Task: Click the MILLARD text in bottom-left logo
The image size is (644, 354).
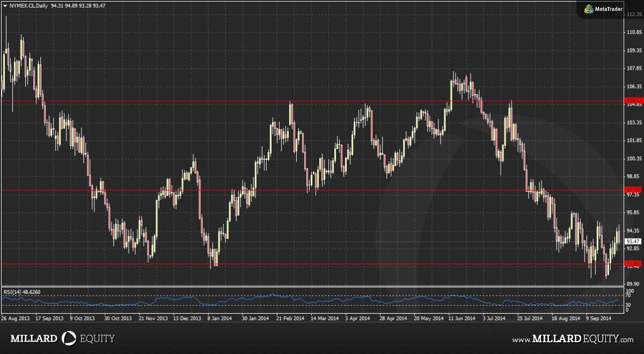Action: [34, 339]
